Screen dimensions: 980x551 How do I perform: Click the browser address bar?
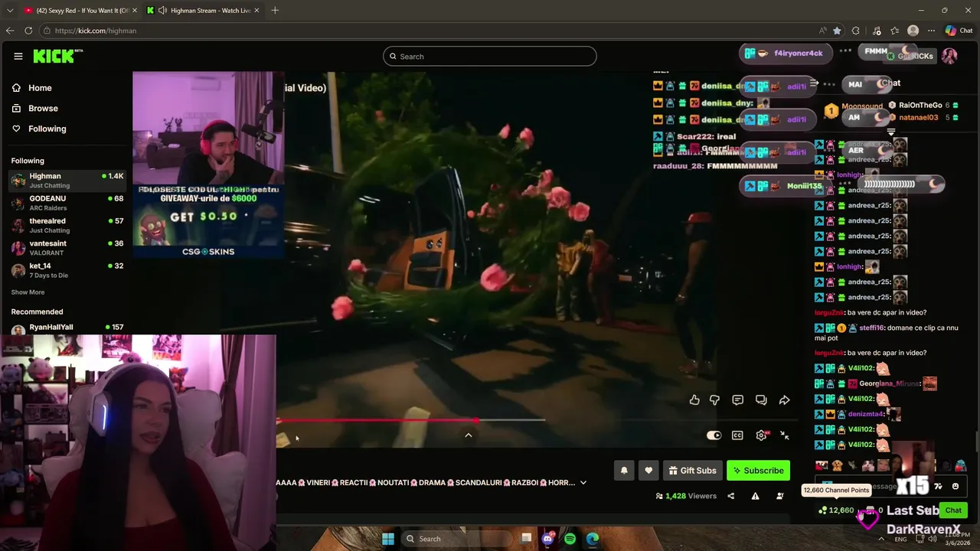429,31
